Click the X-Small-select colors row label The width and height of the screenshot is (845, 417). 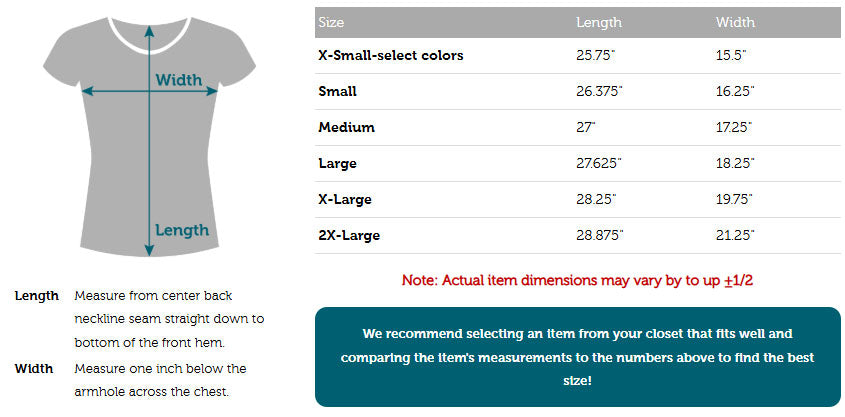pos(391,55)
